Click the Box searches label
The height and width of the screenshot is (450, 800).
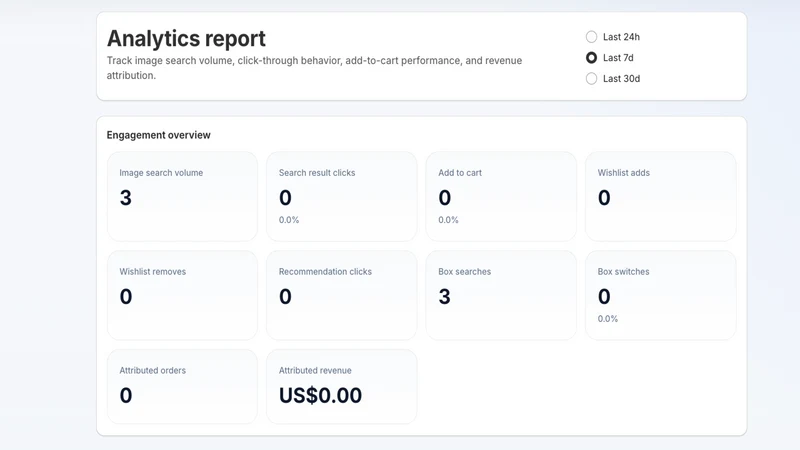point(464,272)
